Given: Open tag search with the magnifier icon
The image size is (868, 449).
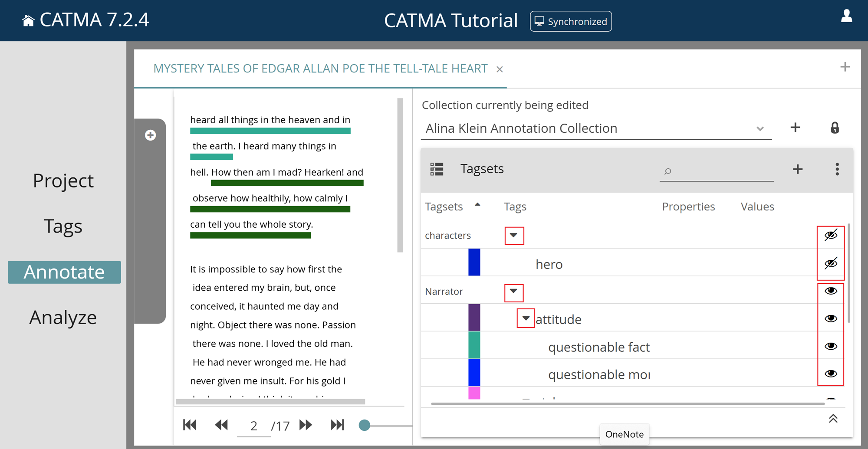Looking at the screenshot, I should [667, 171].
